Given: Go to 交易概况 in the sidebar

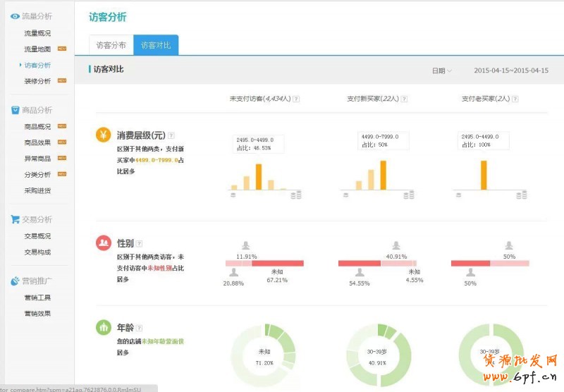Looking at the screenshot, I should 37,236.
